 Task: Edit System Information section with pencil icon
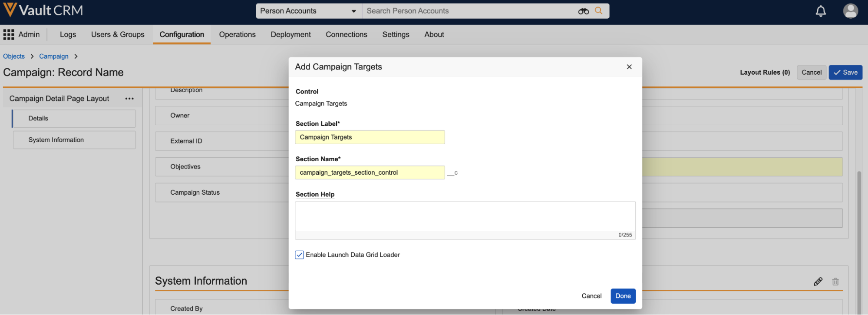pos(818,282)
